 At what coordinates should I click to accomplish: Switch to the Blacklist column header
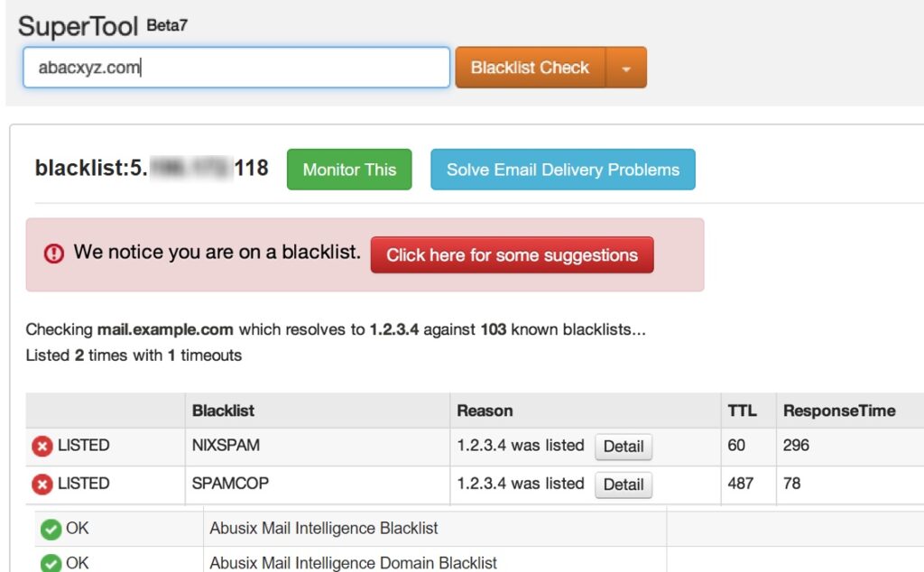tap(224, 411)
